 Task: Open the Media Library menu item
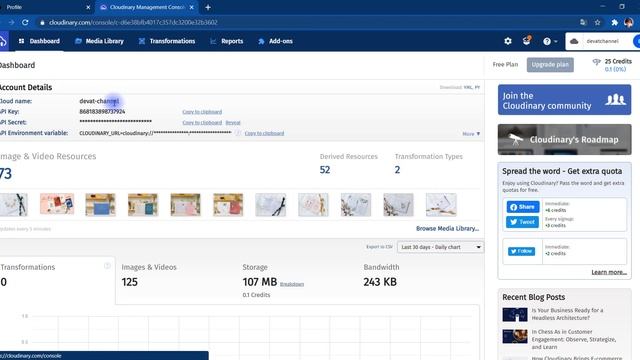click(x=99, y=41)
